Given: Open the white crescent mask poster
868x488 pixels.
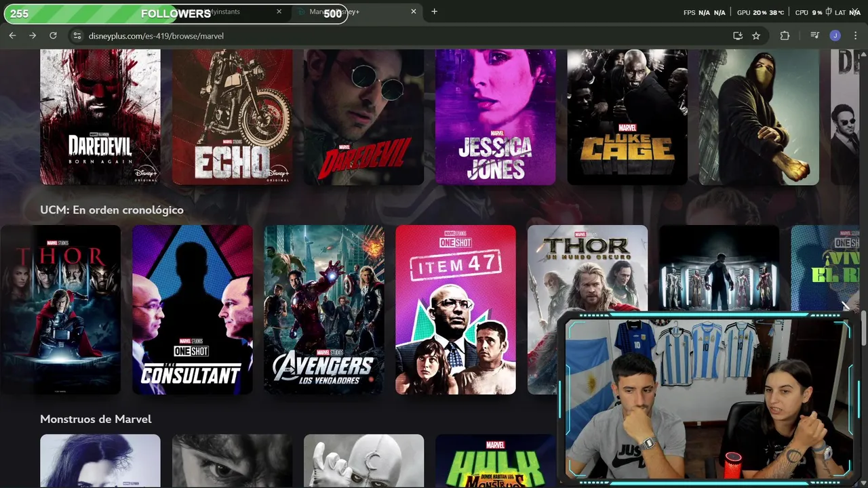Looking at the screenshot, I should [364, 461].
